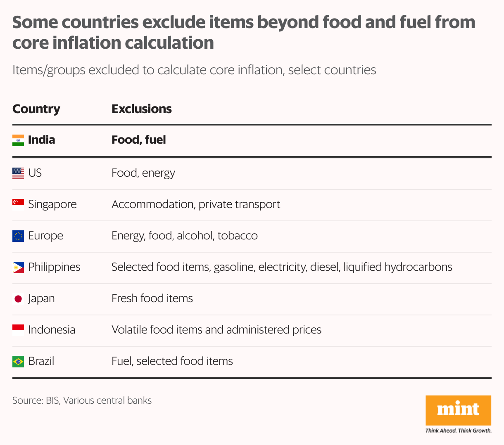The height and width of the screenshot is (445, 504).
Task: Click the 'Source: BIS, Various central banks' note
Action: click(82, 400)
